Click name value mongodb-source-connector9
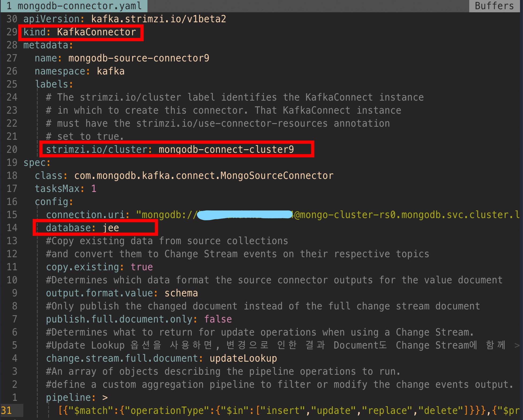The width and height of the screenshot is (523, 420). [139, 58]
